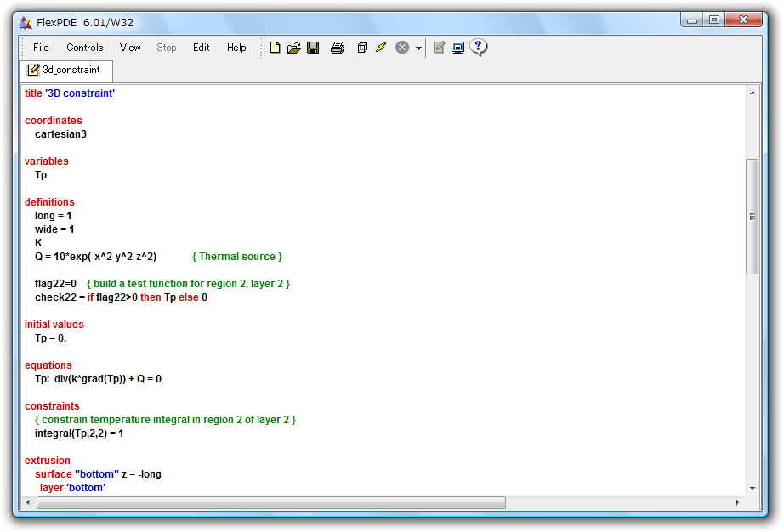Click the grayed stop X icon
Viewport: 784px width, 532px height.
point(402,48)
